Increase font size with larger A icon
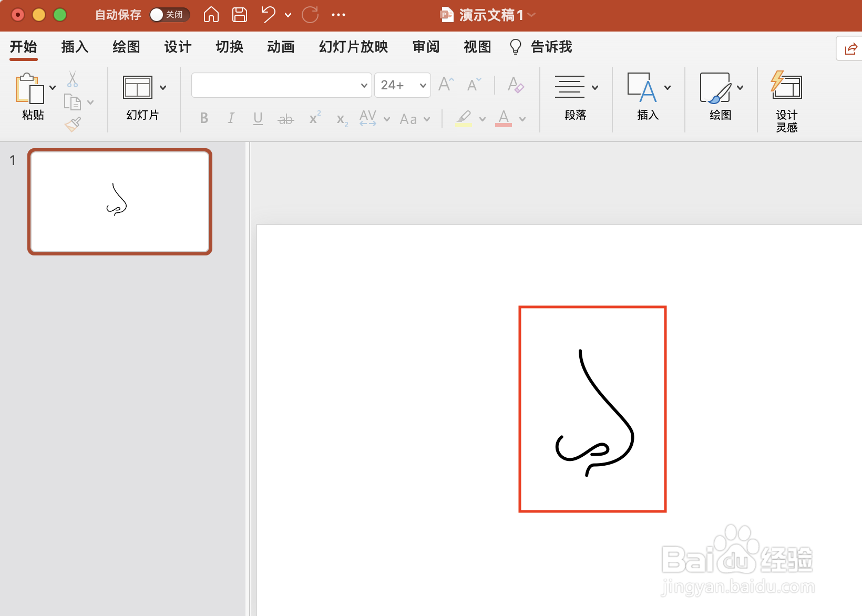 click(446, 84)
